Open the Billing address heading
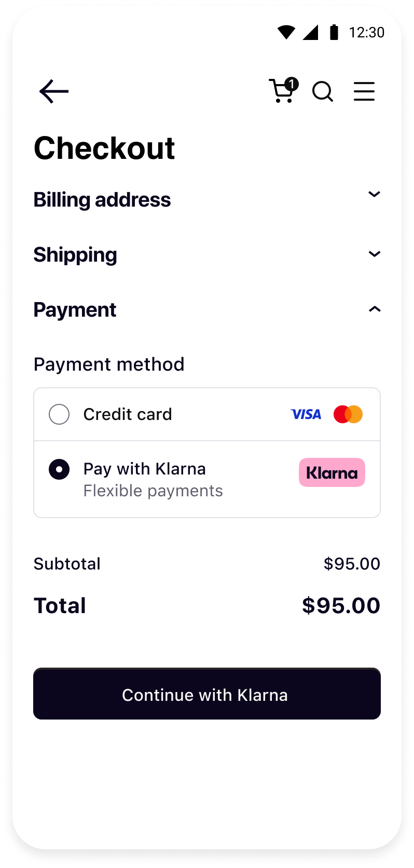The height and width of the screenshot is (868, 414). click(x=102, y=200)
